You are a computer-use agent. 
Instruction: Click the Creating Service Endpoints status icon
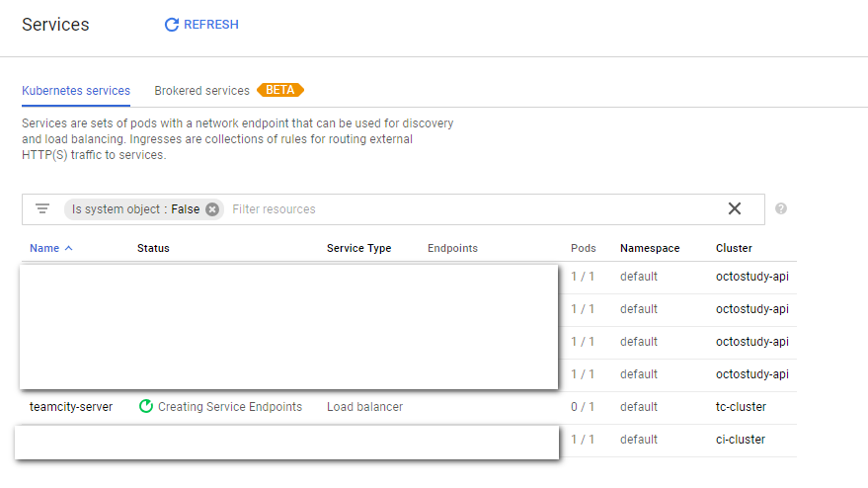point(146,407)
